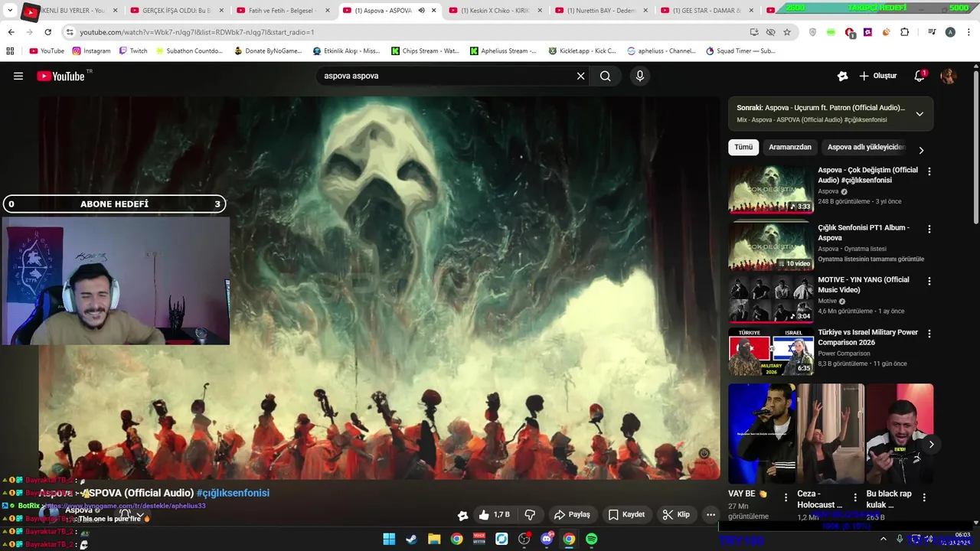Image resolution: width=980 pixels, height=551 pixels.
Task: Open media control playlist icon
Action: click(932, 32)
